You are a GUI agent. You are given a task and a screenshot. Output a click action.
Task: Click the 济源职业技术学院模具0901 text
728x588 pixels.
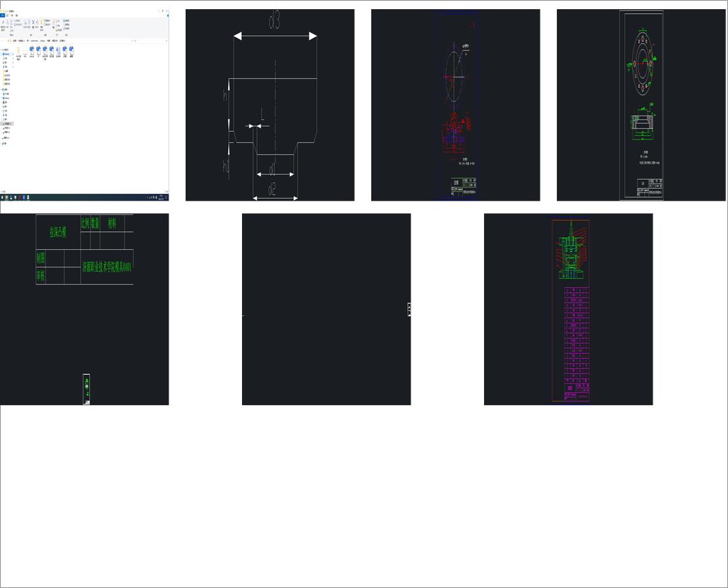click(x=108, y=267)
